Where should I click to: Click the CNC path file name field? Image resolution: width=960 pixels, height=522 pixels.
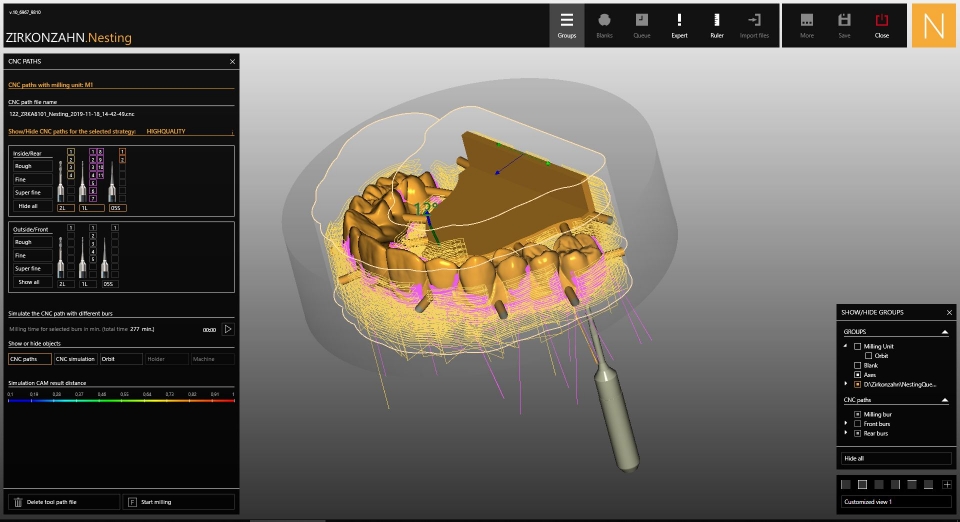click(121, 114)
